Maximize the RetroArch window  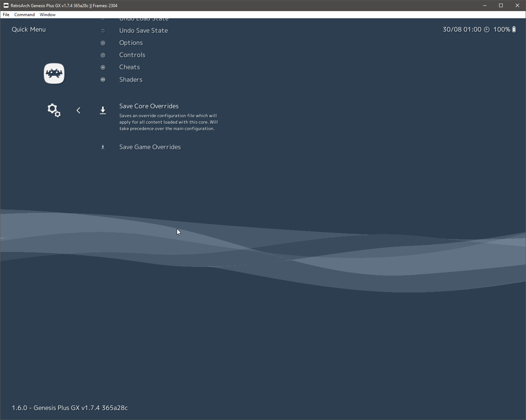(x=501, y=5)
